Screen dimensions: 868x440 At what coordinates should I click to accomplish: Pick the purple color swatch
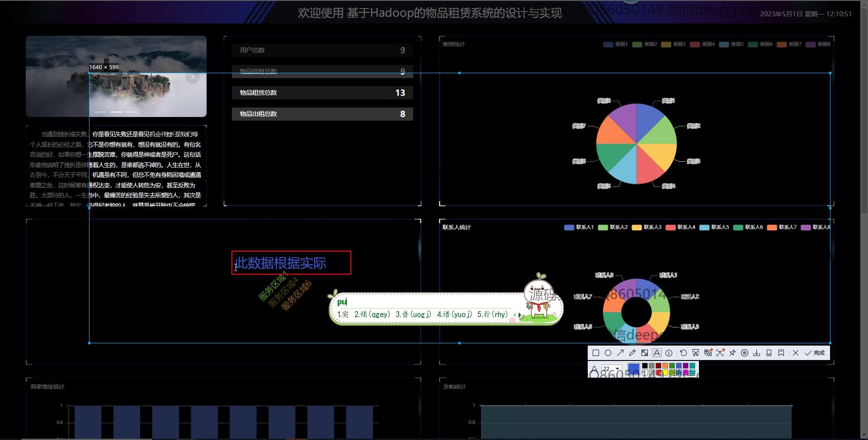click(x=685, y=365)
